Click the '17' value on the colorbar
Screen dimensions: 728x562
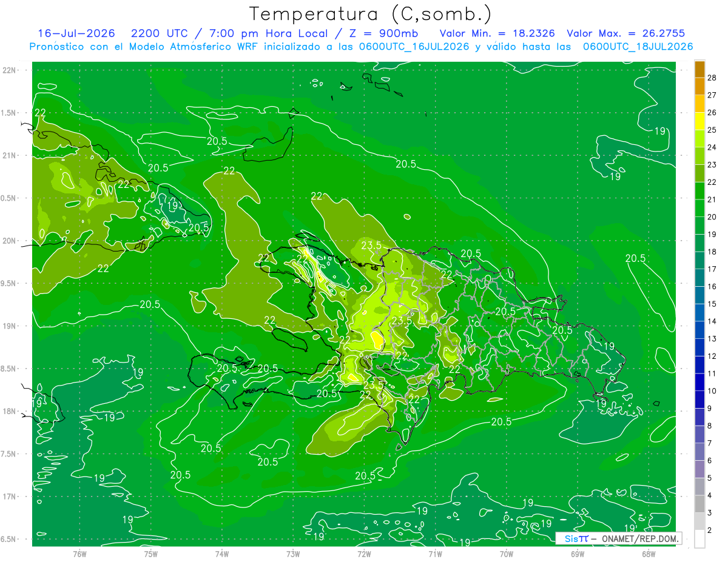pyautogui.click(x=712, y=269)
